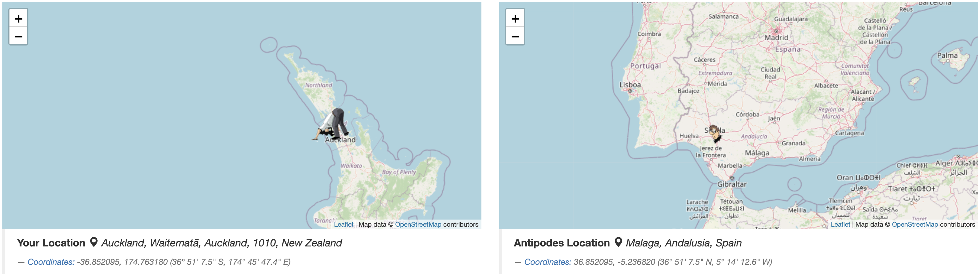Click the Coordinates link under Antipodes Location
Viewport: 980px width, 276px height.
point(547,262)
